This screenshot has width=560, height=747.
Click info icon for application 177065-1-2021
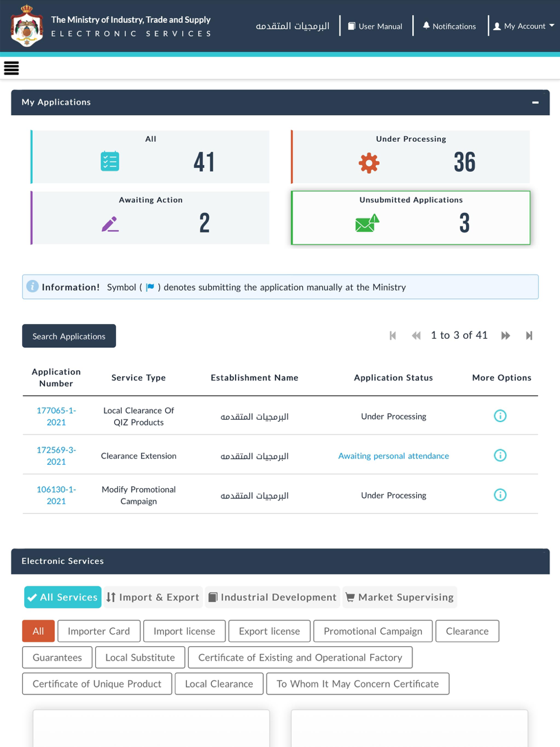pos(500,415)
